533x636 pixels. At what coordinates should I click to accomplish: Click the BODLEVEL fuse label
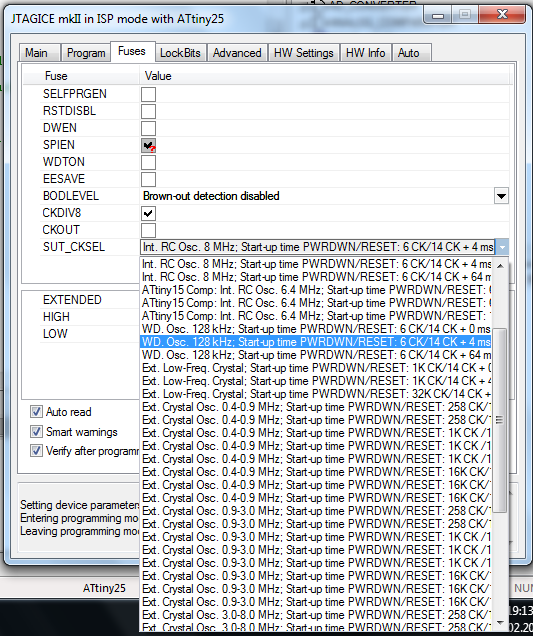coord(71,196)
